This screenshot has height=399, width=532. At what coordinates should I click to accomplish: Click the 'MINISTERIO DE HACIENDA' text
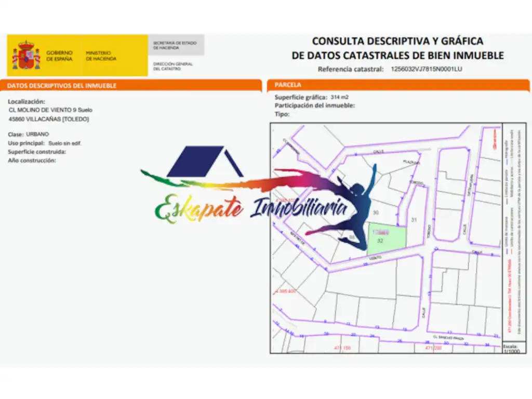[x=101, y=56]
